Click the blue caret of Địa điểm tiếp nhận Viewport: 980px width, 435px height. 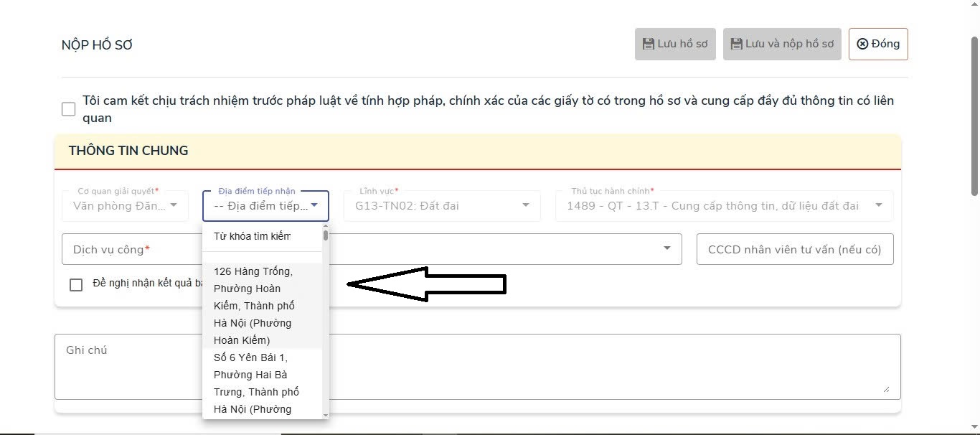click(314, 206)
